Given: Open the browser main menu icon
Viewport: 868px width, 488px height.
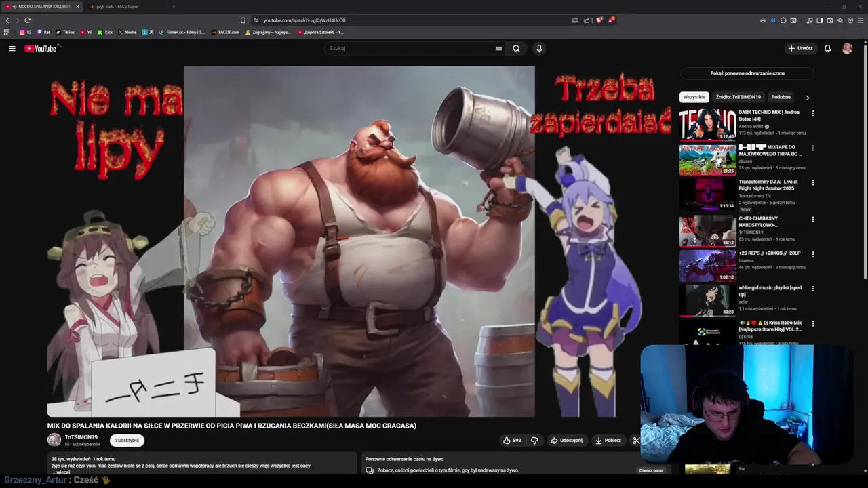Looking at the screenshot, I should tap(861, 20).
